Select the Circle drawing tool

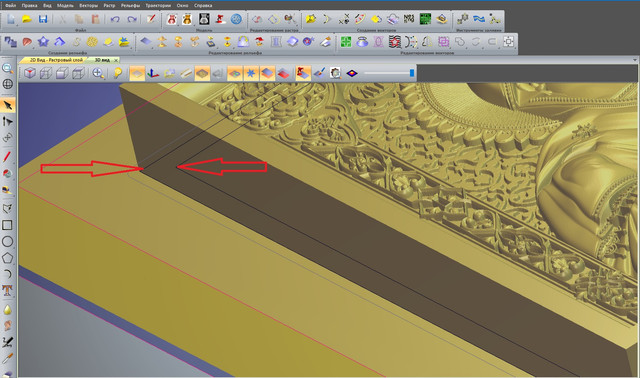point(7,241)
